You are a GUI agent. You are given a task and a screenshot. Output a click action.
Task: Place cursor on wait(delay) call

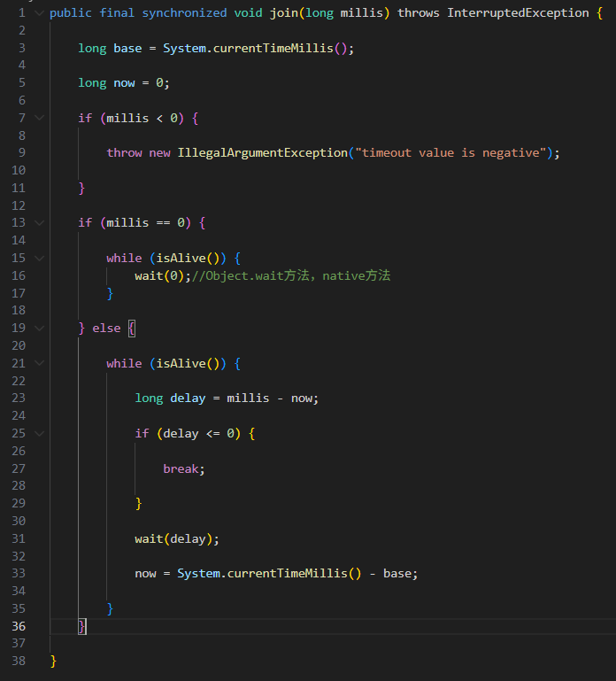[x=173, y=538]
